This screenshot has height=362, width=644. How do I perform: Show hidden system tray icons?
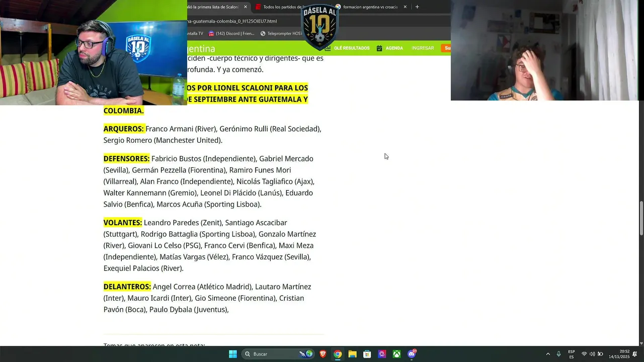[x=548, y=354]
